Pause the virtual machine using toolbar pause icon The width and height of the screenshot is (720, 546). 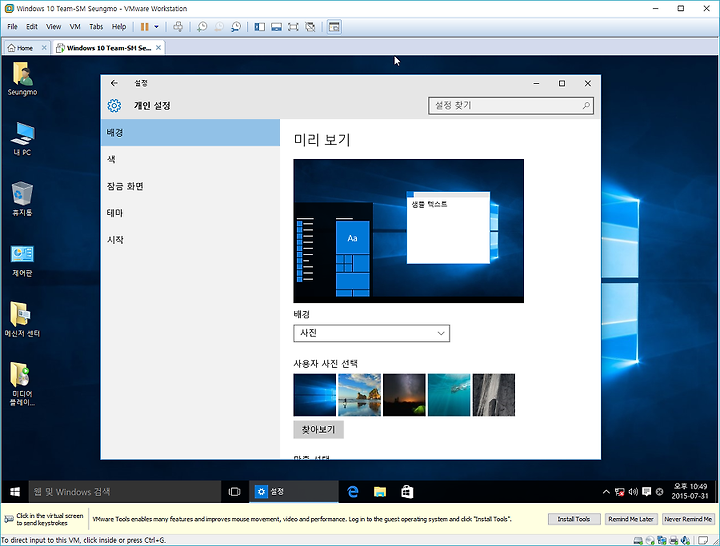click(144, 27)
